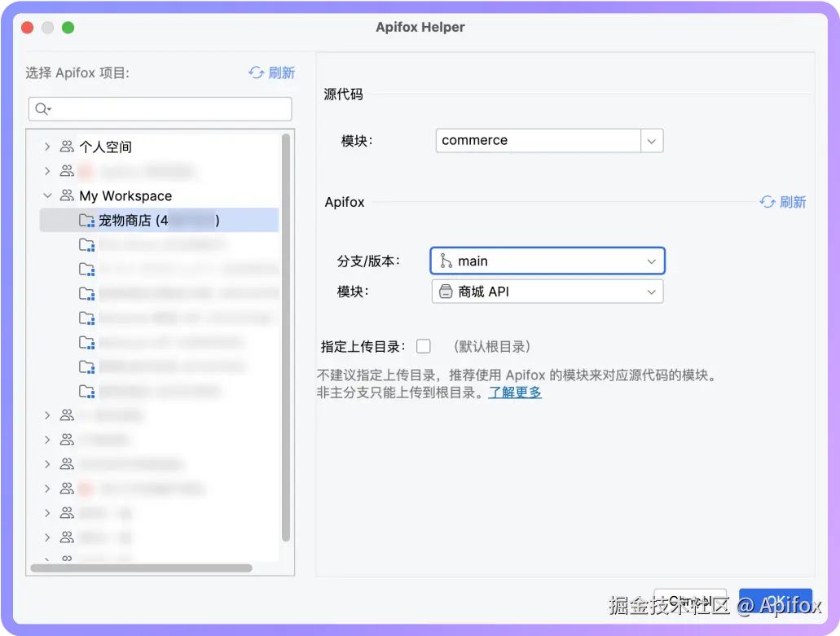
Task: Click the branch icon inside the 分支/版本 selector
Action: 446,261
